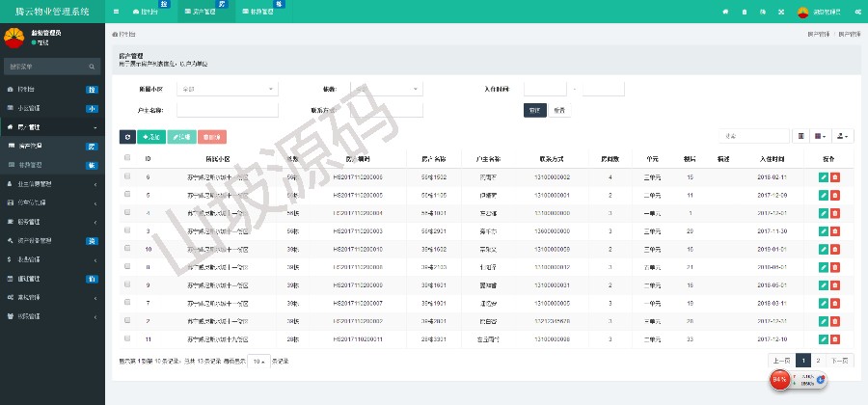Delete row ID 11 with red trash icon
The image size is (868, 405).
pyautogui.click(x=835, y=339)
